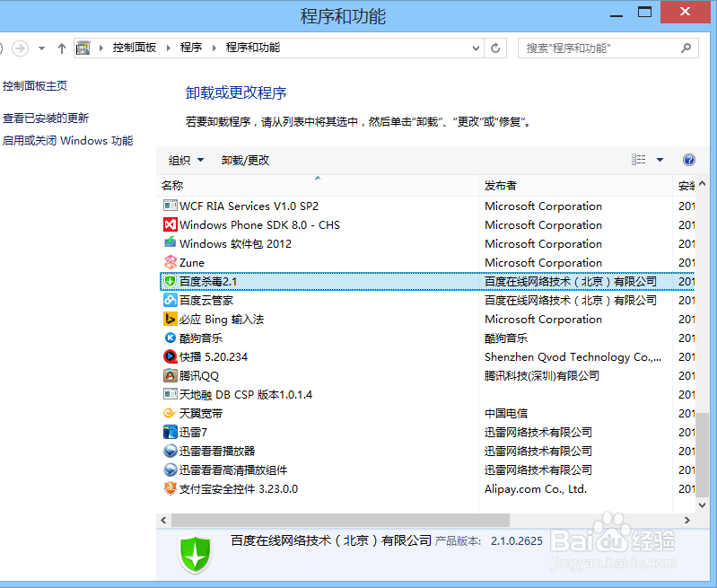Viewport: 717px width, 588px height.
Task: Click the 必应 Bing 输入法 icon
Action: point(171,319)
